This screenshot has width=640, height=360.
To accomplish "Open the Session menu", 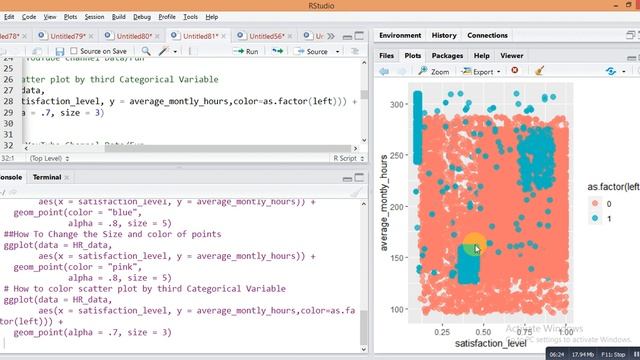I will click(x=94, y=17).
